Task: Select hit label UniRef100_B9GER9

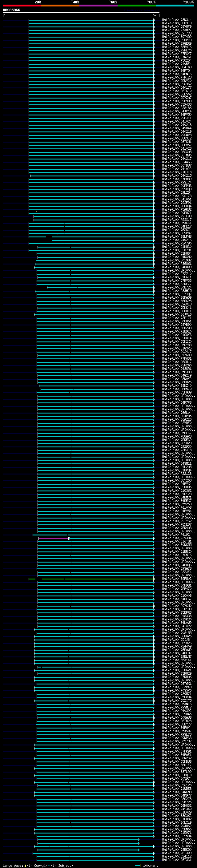Action: click(177, 43)
